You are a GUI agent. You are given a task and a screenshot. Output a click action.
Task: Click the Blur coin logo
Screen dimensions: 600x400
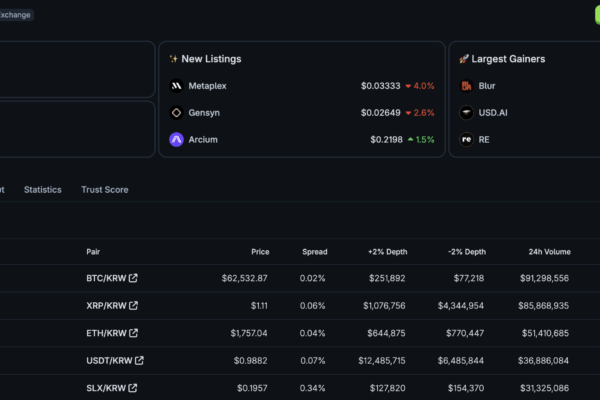coord(466,86)
